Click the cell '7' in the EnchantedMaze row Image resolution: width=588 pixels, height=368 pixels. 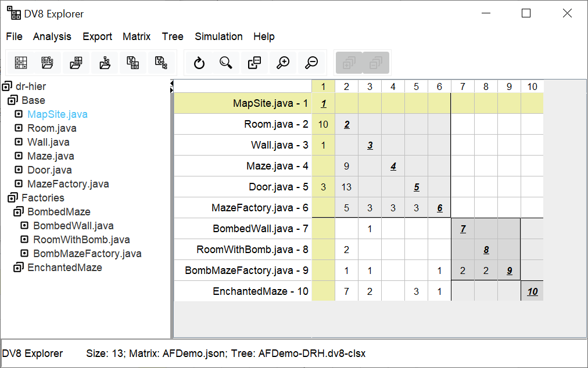tap(346, 291)
